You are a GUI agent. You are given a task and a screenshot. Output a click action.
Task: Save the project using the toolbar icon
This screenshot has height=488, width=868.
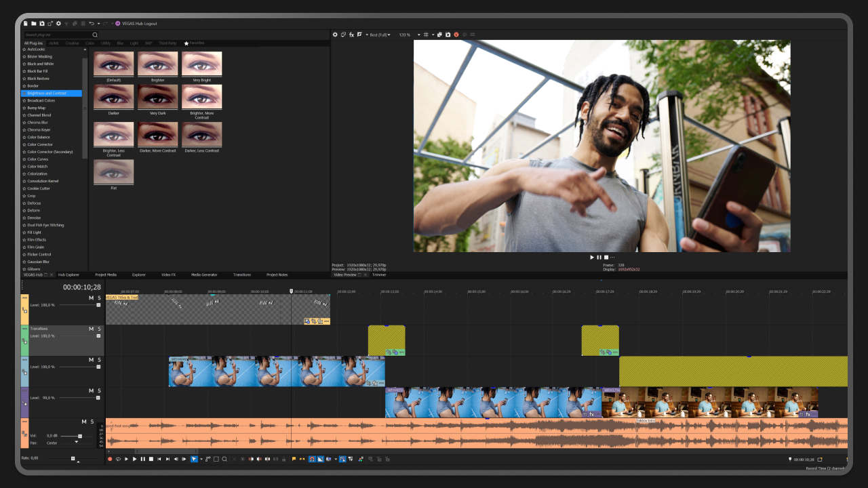point(42,22)
